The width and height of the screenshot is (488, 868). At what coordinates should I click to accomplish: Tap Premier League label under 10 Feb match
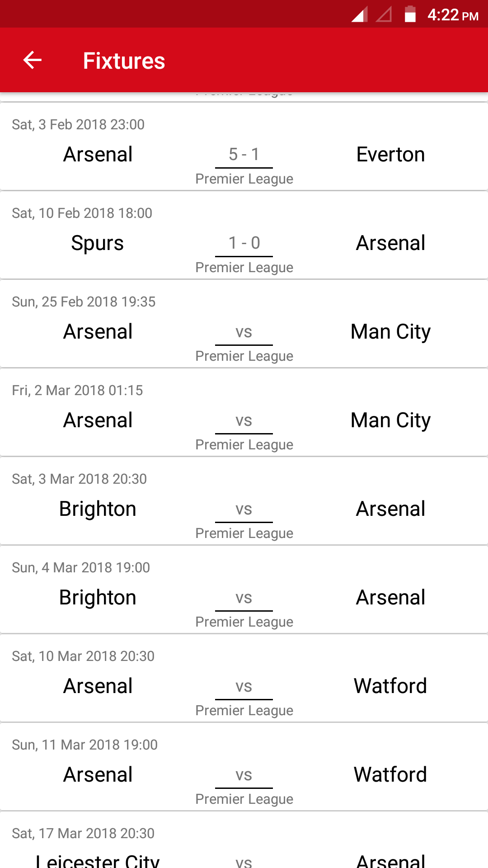[x=244, y=268]
